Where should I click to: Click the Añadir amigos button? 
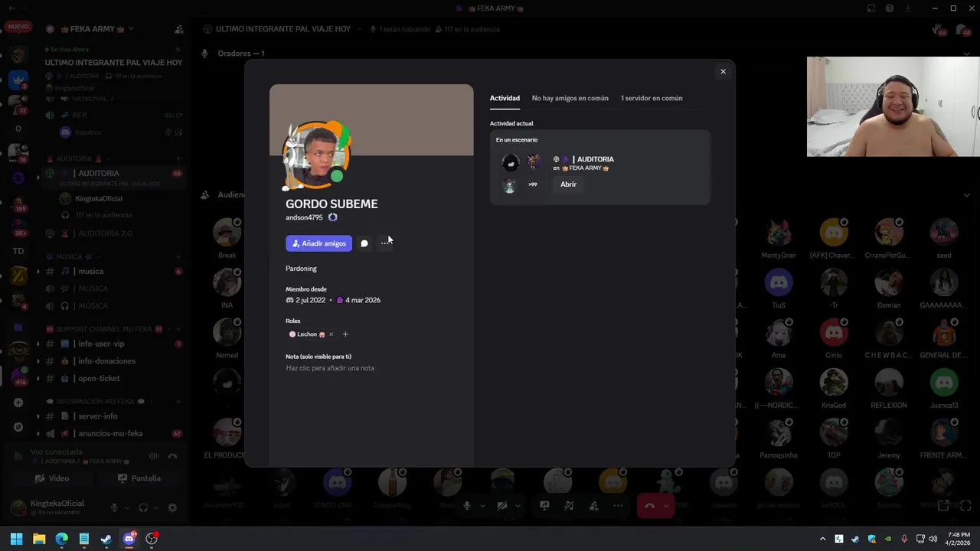pos(318,243)
